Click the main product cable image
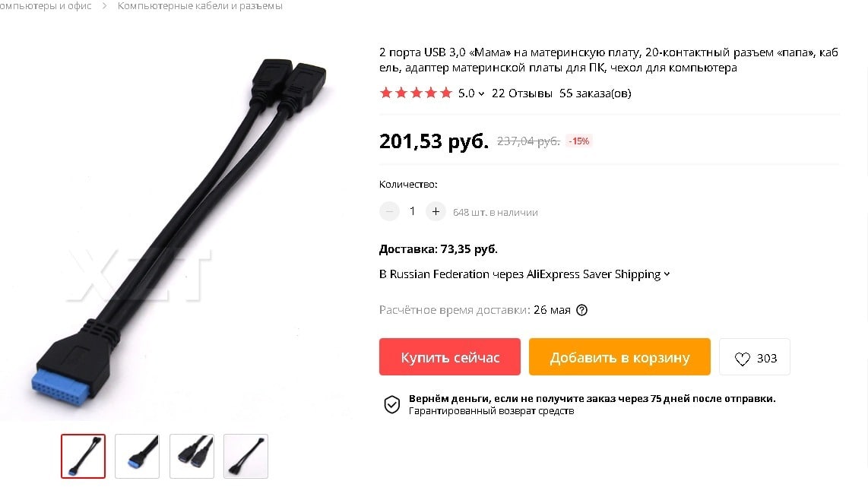 click(177, 229)
